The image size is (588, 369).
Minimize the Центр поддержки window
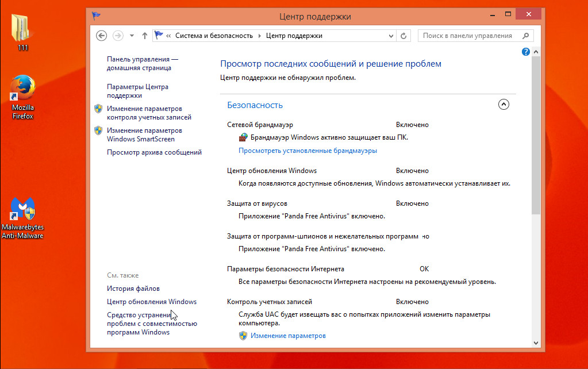pos(493,14)
